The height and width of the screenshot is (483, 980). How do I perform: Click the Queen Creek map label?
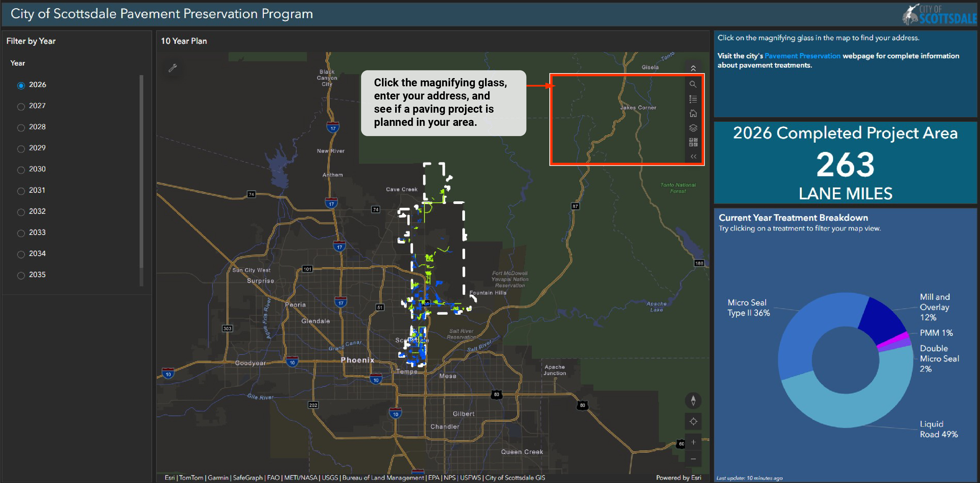[522, 452]
